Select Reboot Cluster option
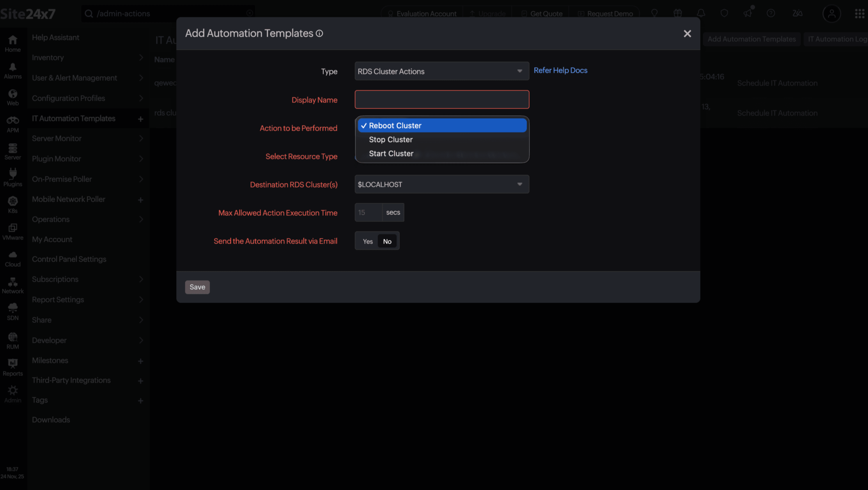Screen dimensions: 868x490 [395, 126]
